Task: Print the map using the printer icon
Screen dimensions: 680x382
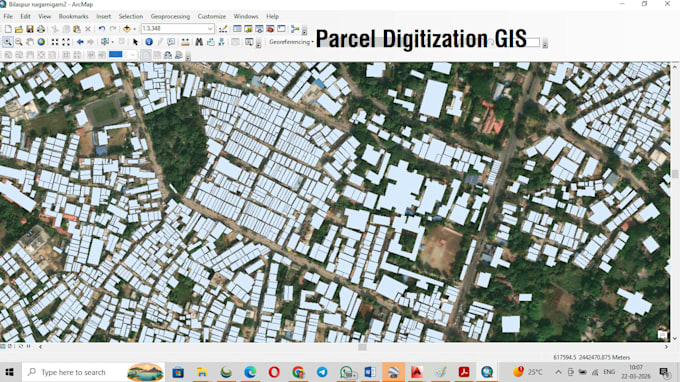Action: [41, 29]
